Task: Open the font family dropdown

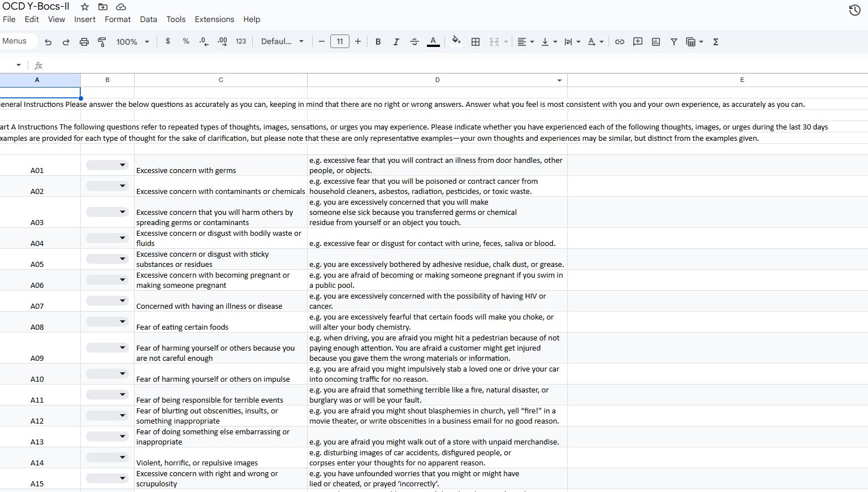Action: point(282,42)
